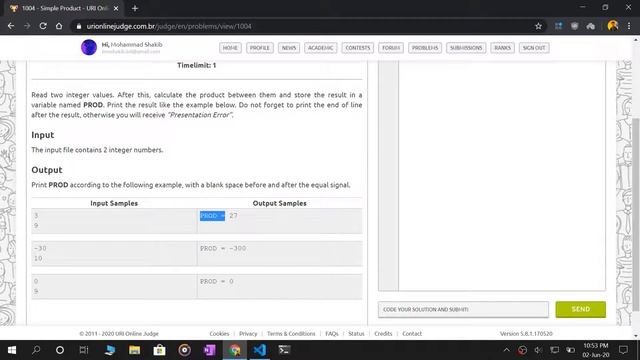640x360 pixels.
Task: Open the Status footer link
Action: point(356,333)
